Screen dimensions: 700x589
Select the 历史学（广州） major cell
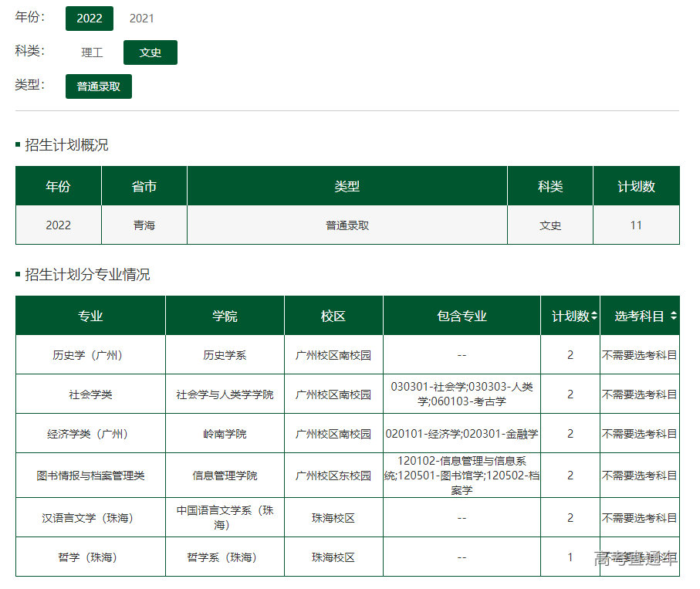tap(90, 355)
